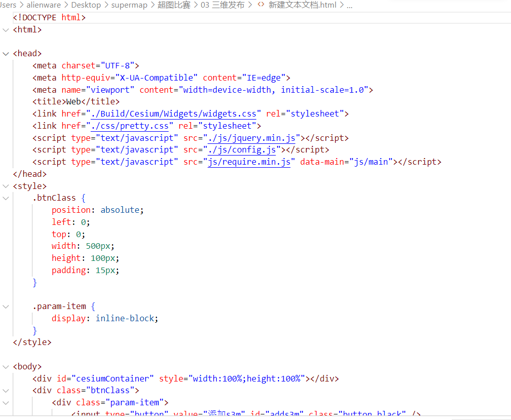Fold the .btnClass CSS rule
Viewport: 511px width, 420px height.
point(6,198)
